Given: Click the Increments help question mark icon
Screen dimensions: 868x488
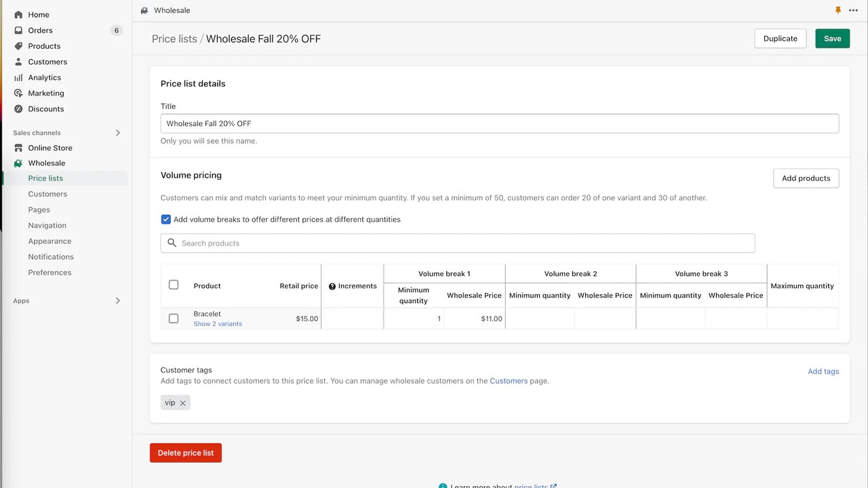Looking at the screenshot, I should 332,287.
